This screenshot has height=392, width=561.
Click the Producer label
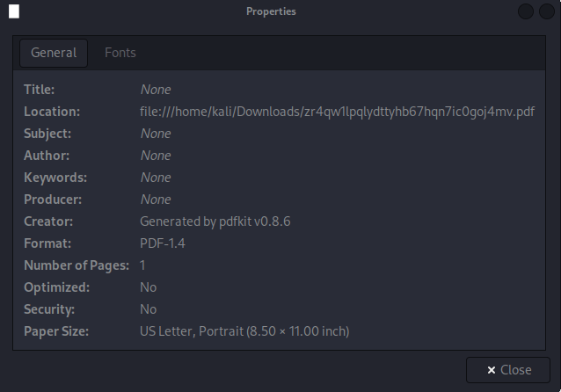[x=53, y=200]
